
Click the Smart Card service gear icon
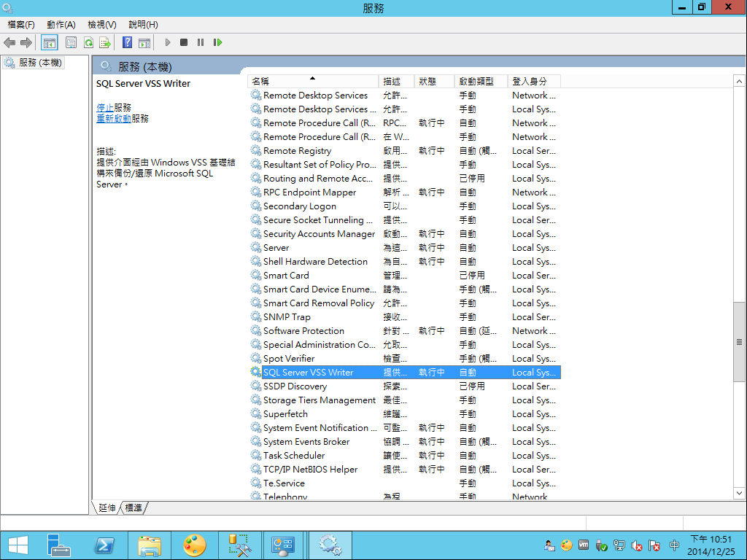click(256, 275)
